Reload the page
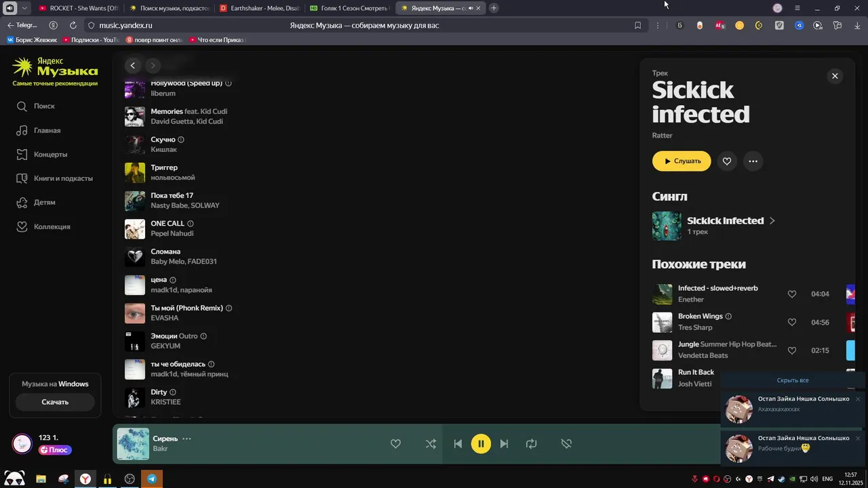 tap(73, 25)
